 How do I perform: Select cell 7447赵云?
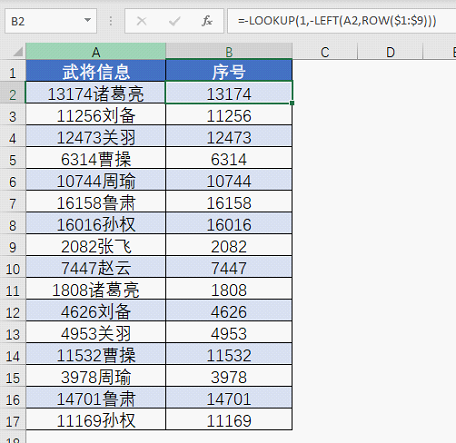pos(96,267)
